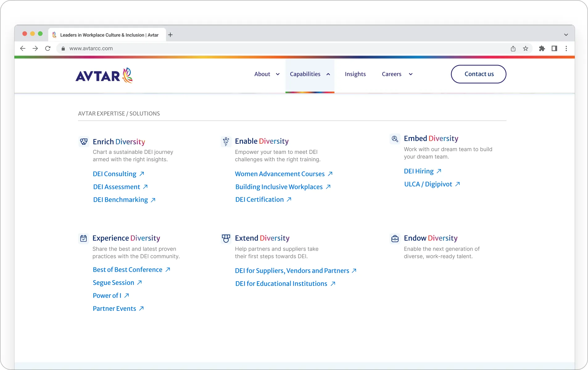Viewport: 588px width, 370px height.
Task: Click the share icon in the address bar
Action: [x=513, y=48]
